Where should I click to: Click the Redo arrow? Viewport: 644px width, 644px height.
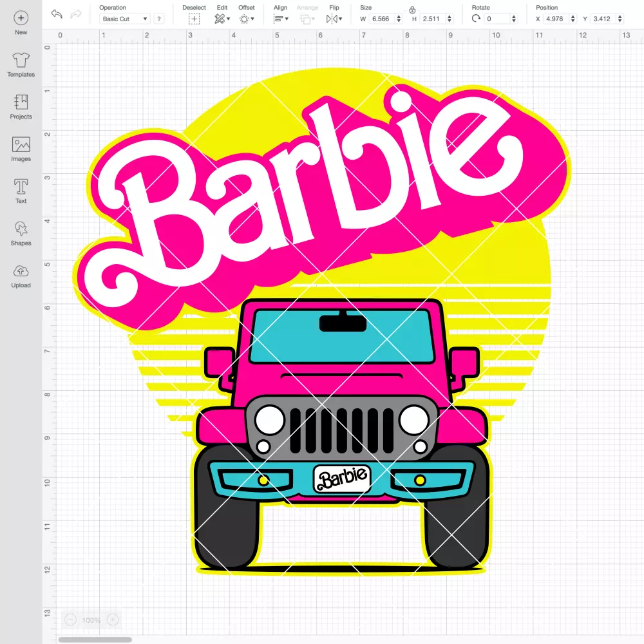coord(75,14)
